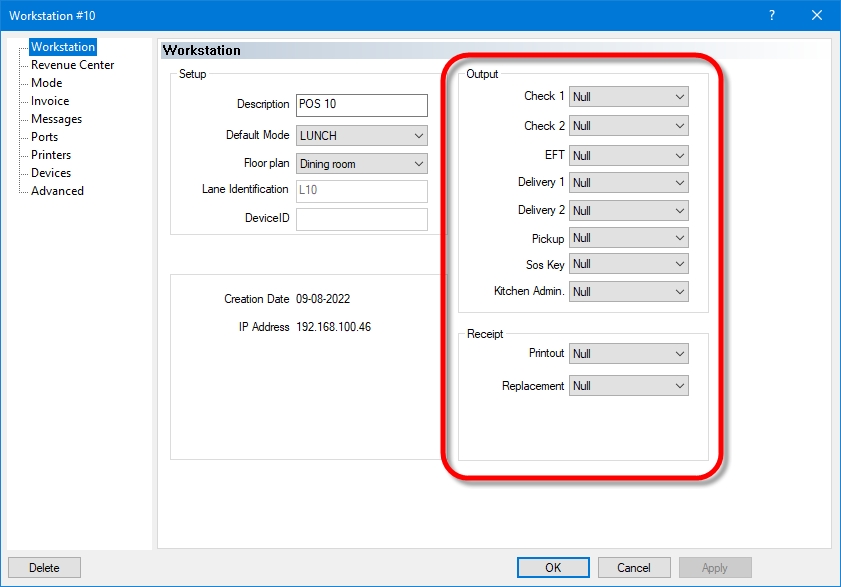Screen dimensions: 841x587
Task: Open the Mode settings page
Action: coord(46,83)
